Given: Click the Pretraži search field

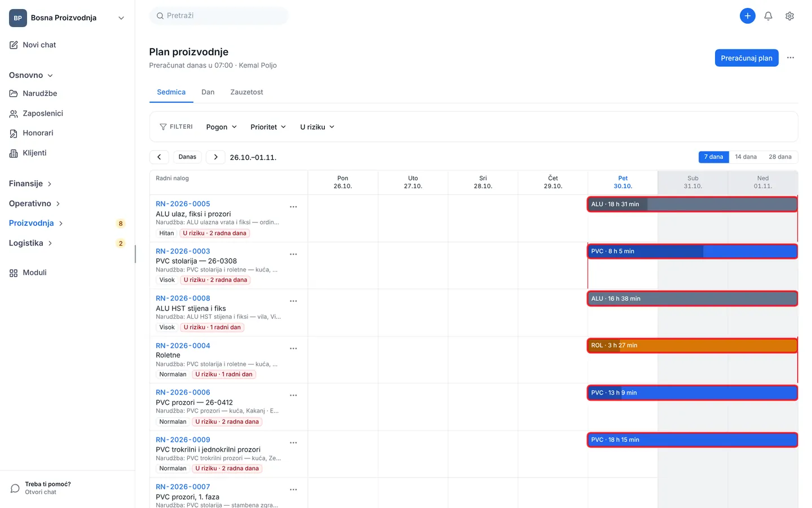Looking at the screenshot, I should (x=219, y=16).
